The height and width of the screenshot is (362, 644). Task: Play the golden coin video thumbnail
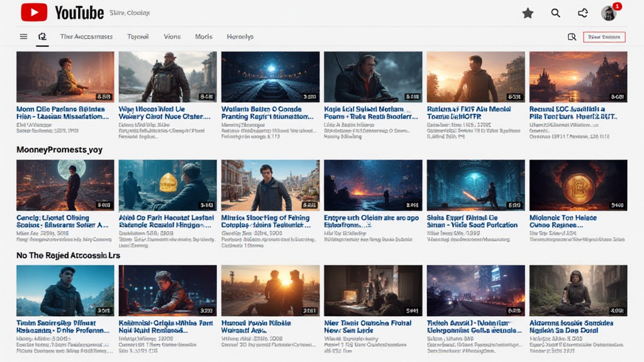[167, 185]
